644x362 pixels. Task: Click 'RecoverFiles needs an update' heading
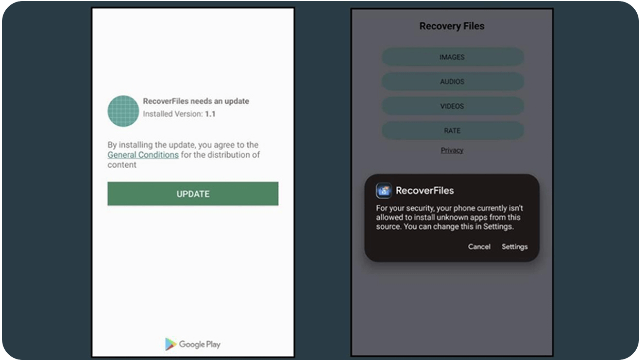click(x=196, y=101)
